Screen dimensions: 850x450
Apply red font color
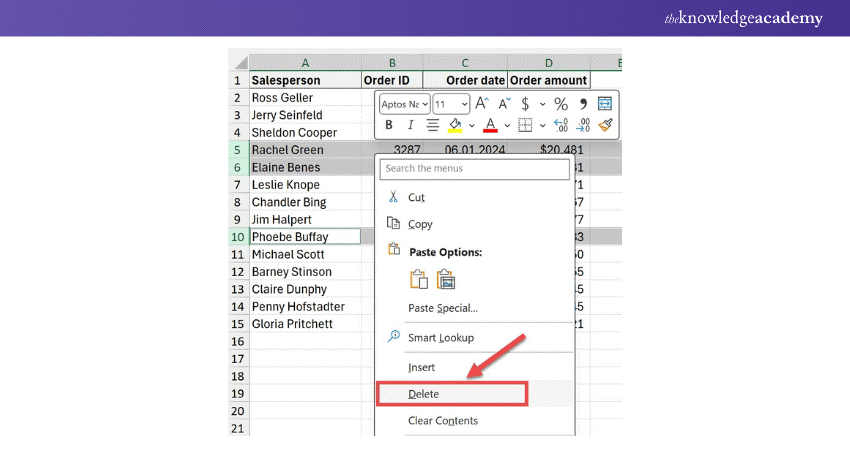(490, 125)
